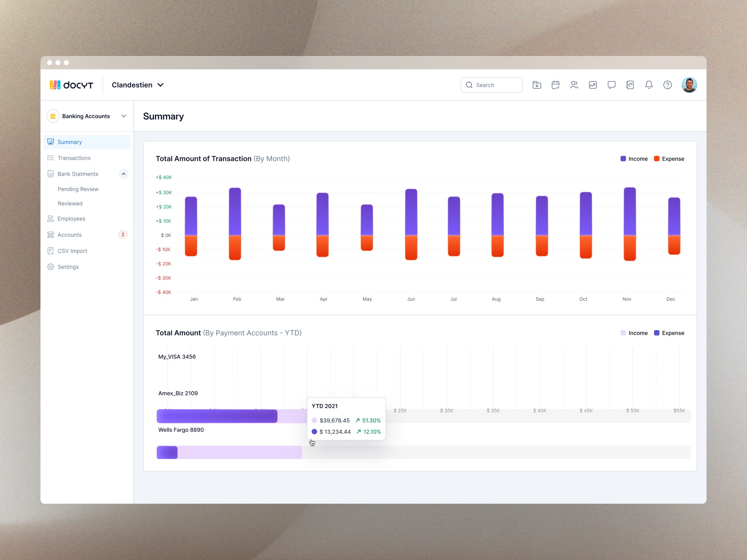Click the Wells Fargo 8890 account label
747x560 pixels.
tap(181, 430)
